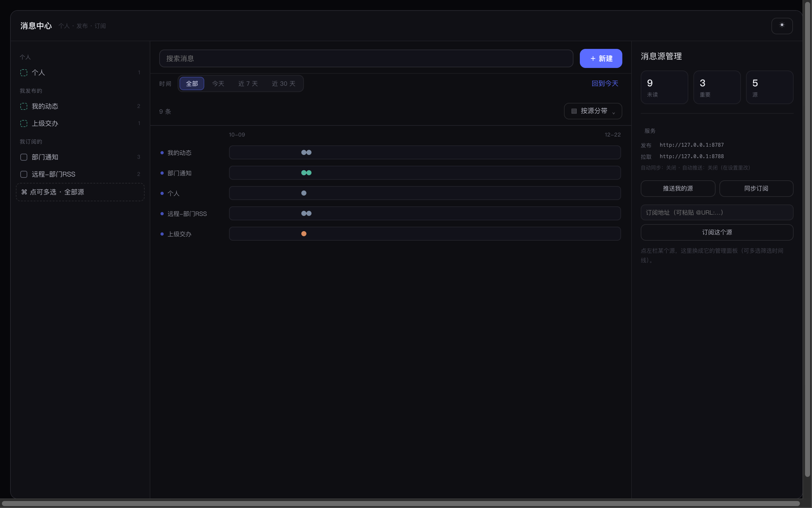
Task: Click the 新建 button
Action: [x=601, y=58]
